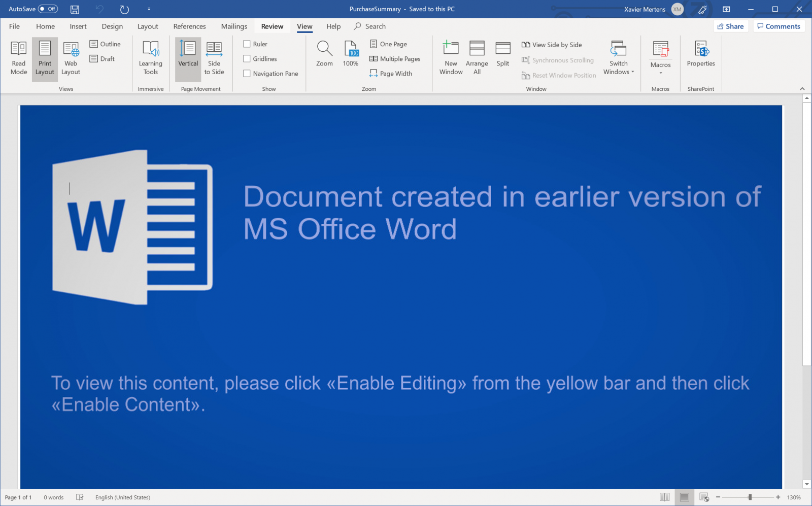812x506 pixels.
Task: Toggle the Gridlines checkbox
Action: tap(247, 59)
